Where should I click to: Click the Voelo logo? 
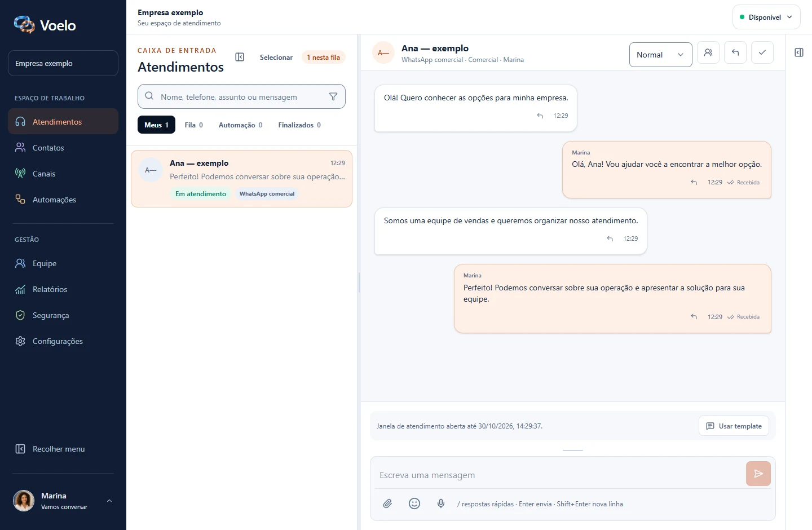pyautogui.click(x=45, y=25)
